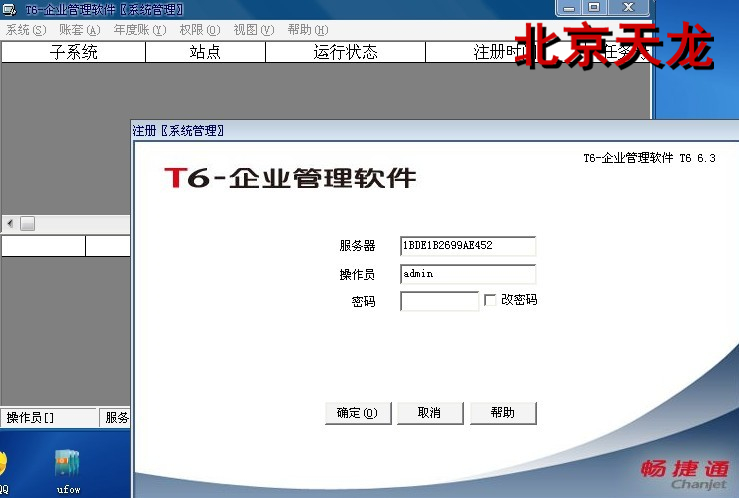Open the 权限(O) menu

(x=200, y=30)
